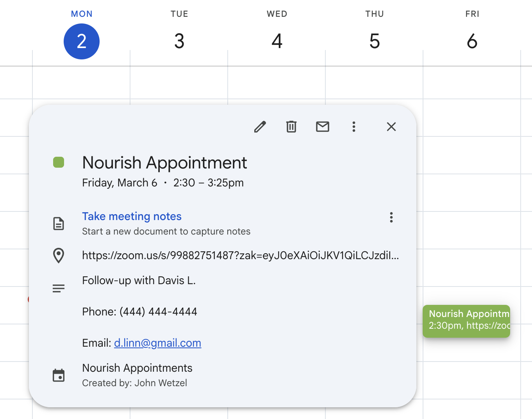Click the location pin icon

(x=59, y=256)
